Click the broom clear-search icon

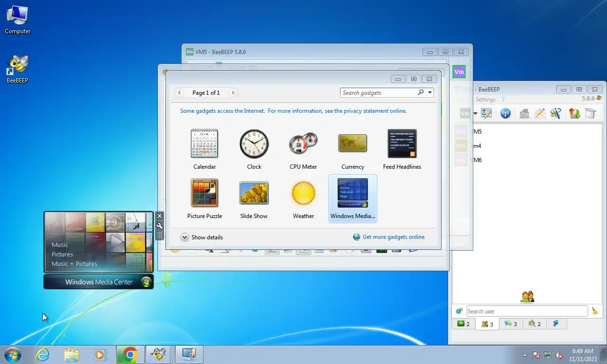coord(595,311)
